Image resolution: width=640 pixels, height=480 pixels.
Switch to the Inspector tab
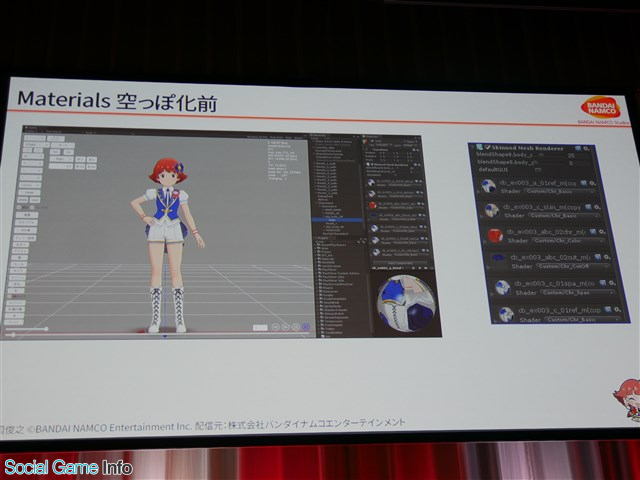(x=371, y=137)
